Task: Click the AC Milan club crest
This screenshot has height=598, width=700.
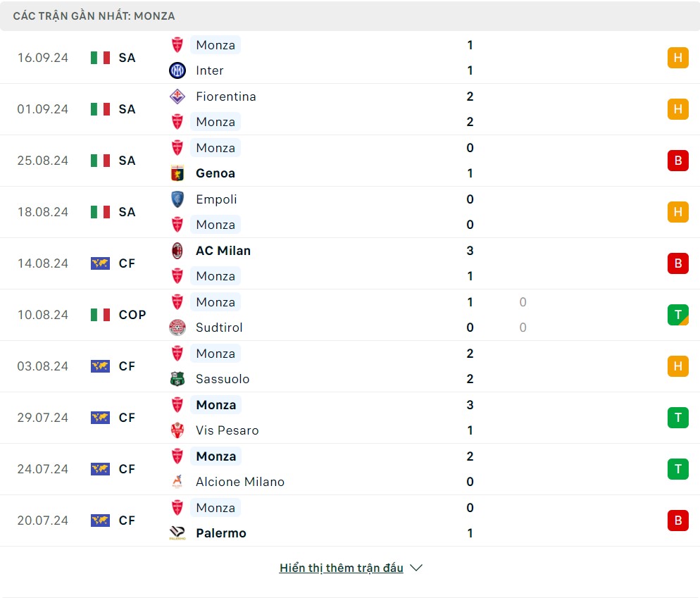Action: [177, 251]
